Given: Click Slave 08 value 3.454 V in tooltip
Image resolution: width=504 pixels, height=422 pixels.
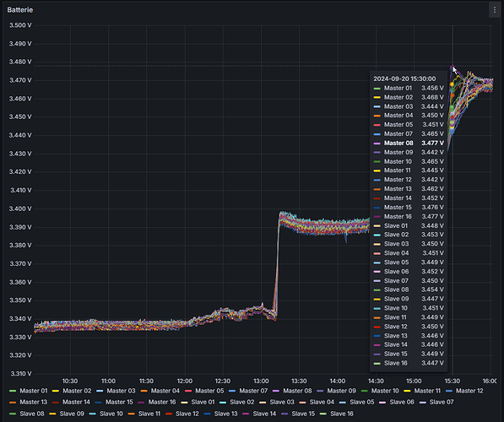Looking at the screenshot, I should (432, 289).
